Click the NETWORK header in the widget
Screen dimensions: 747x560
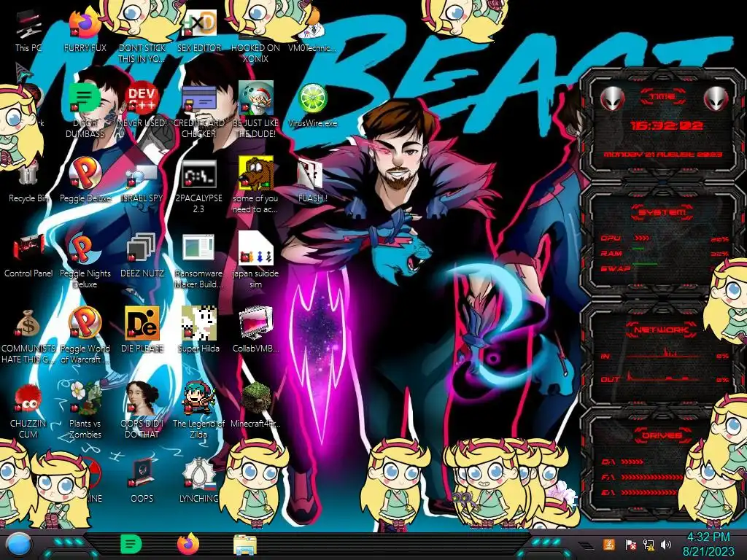pos(662,330)
